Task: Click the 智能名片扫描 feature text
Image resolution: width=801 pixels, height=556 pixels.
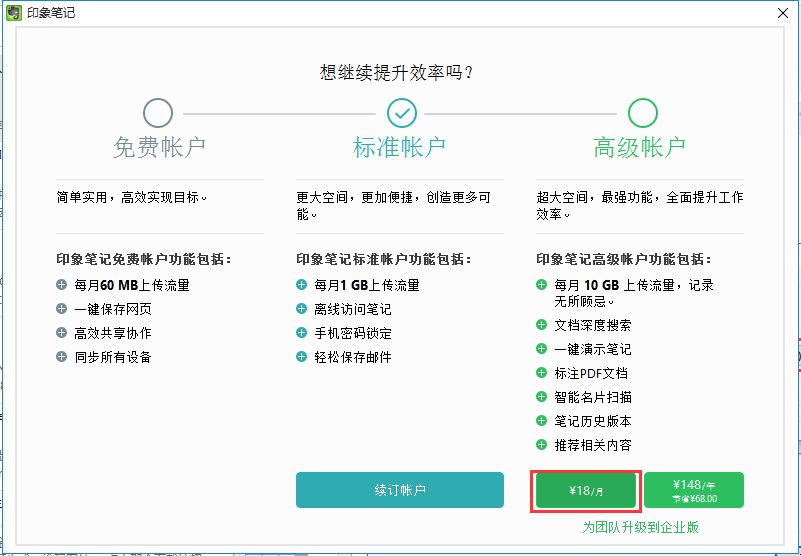Action: click(593, 397)
